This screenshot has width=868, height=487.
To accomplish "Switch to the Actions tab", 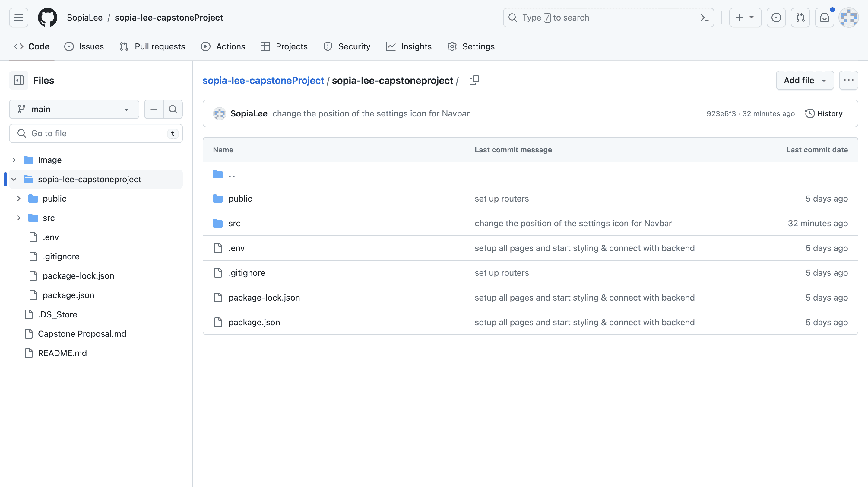I will (x=223, y=46).
